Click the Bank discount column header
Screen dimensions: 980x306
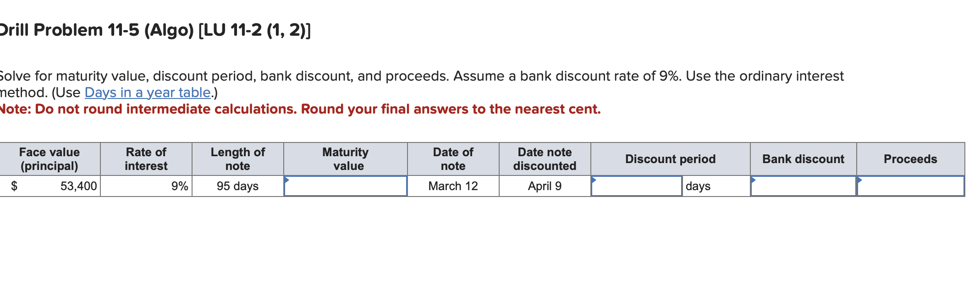coord(803,159)
